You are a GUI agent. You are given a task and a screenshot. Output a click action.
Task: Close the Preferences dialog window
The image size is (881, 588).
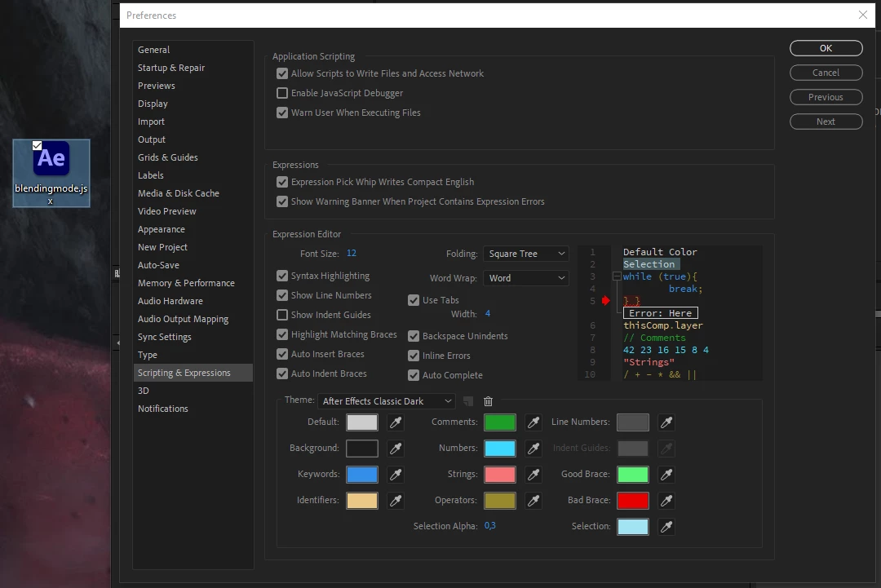pos(863,15)
